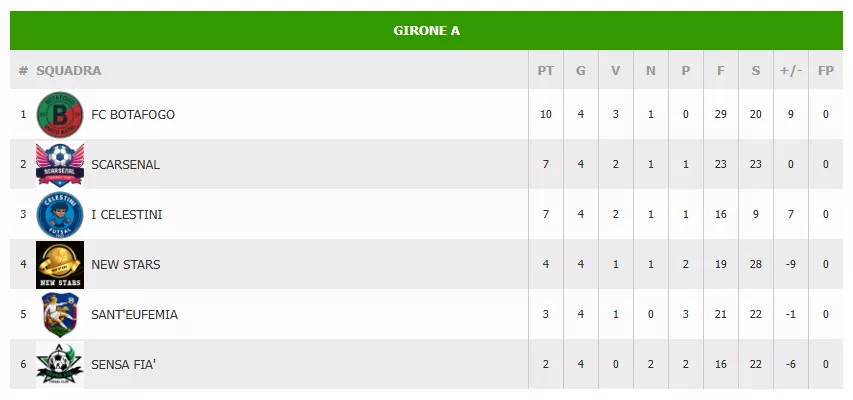Open I CELESTINI team page link
The image size is (853, 400).
[x=126, y=215]
